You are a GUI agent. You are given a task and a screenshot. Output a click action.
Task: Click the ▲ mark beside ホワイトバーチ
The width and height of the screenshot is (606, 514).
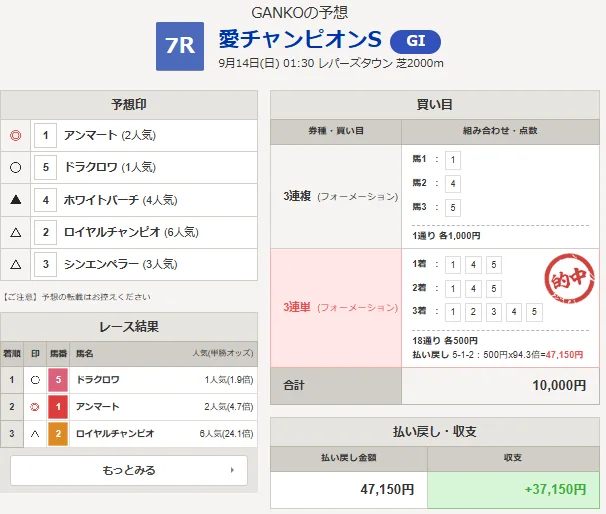(x=15, y=200)
